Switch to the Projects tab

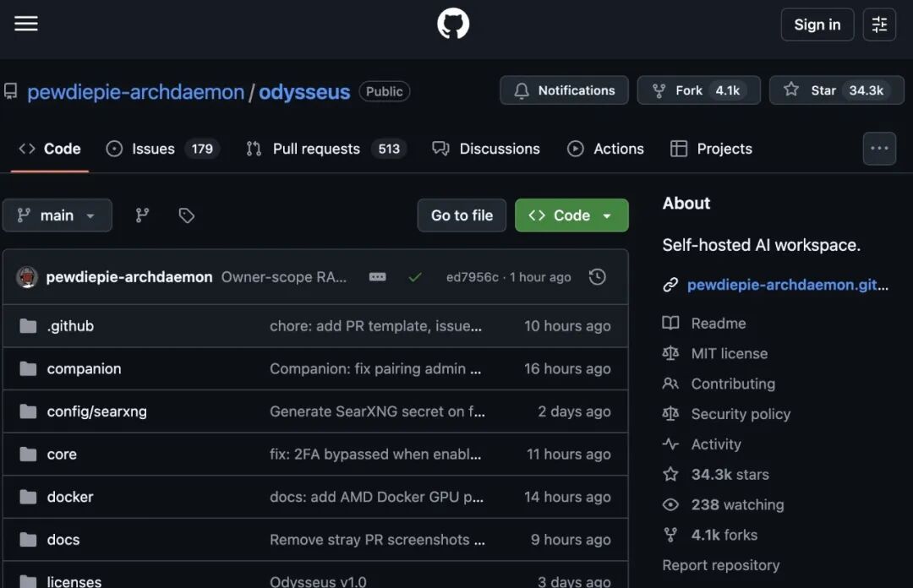[712, 149]
